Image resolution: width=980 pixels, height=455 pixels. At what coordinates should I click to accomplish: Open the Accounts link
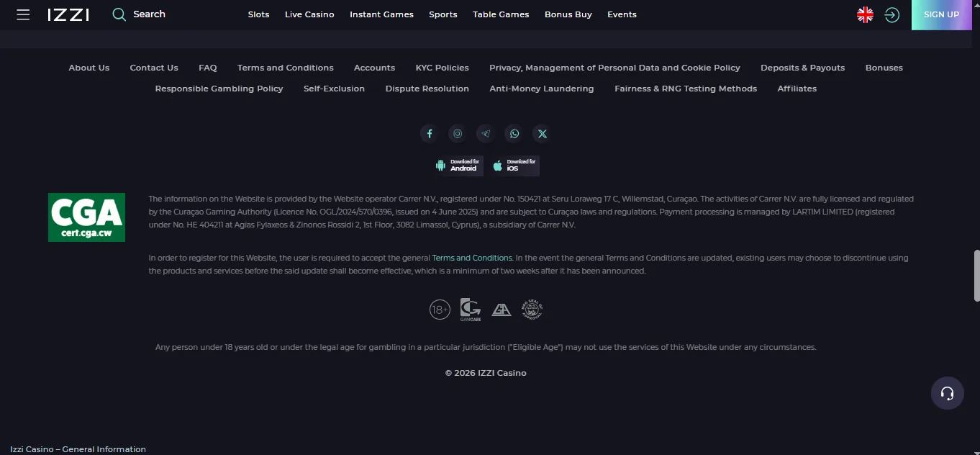[x=374, y=68]
